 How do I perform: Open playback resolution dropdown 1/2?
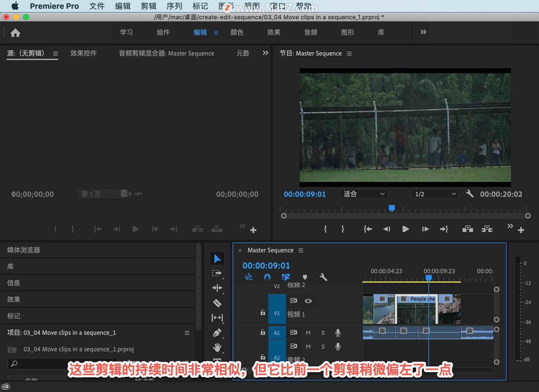click(435, 194)
